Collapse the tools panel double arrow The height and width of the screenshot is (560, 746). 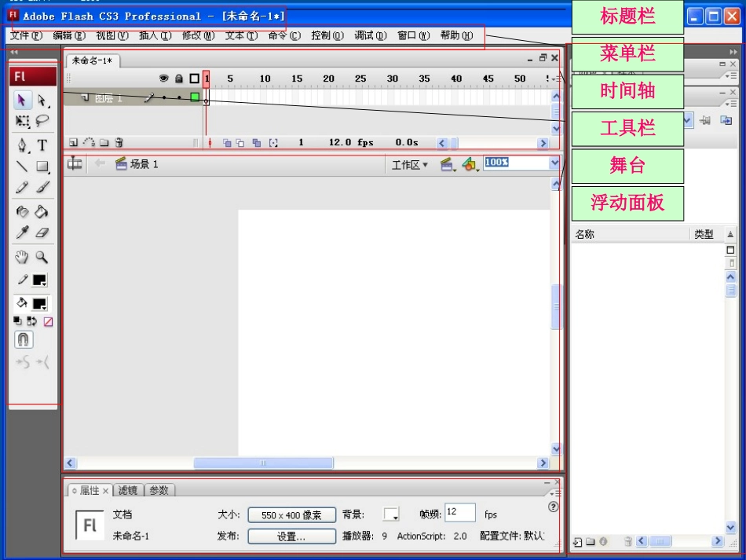(14, 53)
